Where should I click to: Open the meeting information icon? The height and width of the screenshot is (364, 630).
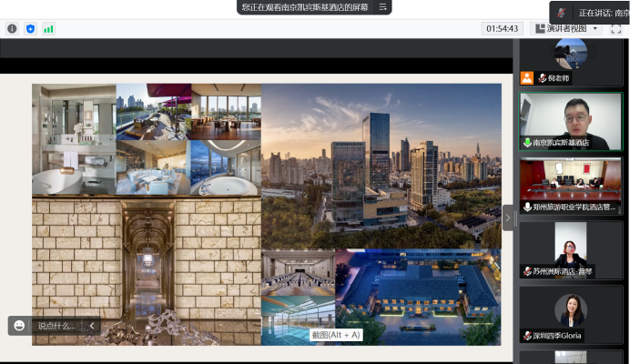[13, 29]
